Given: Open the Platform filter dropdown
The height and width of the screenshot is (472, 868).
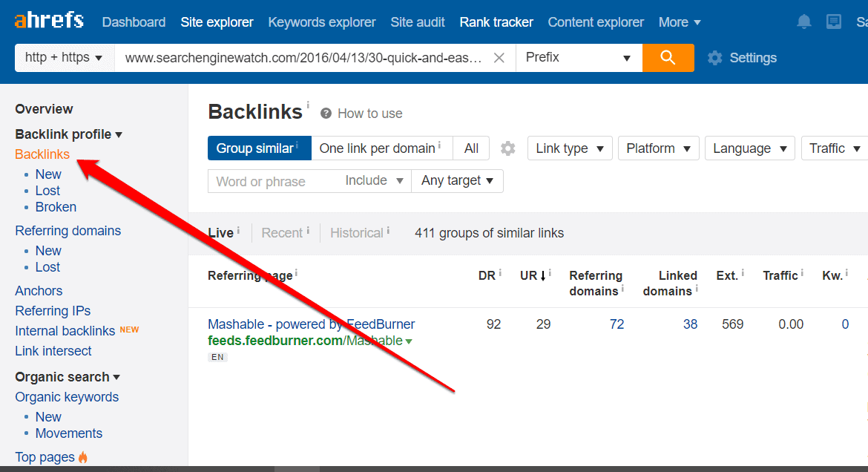Looking at the screenshot, I should [x=658, y=148].
